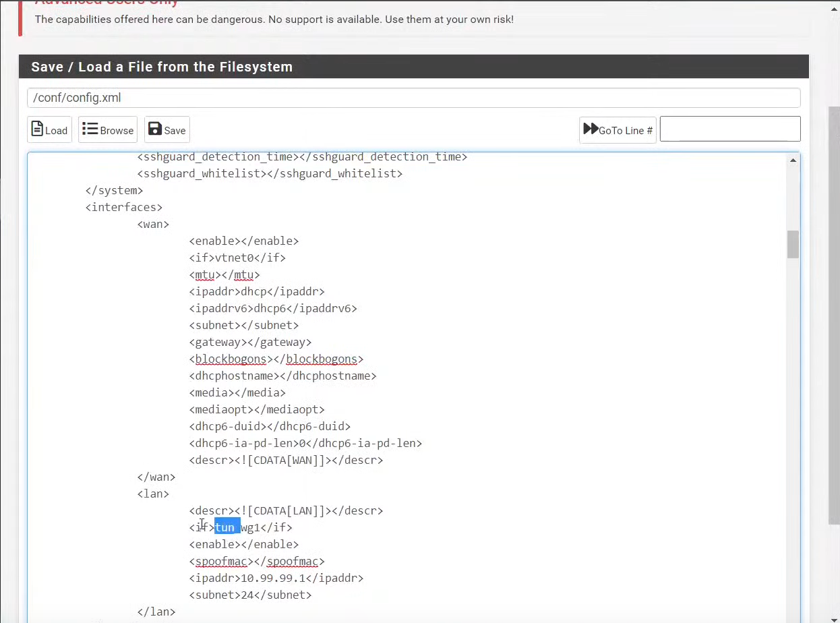The width and height of the screenshot is (840, 623).
Task: Click the vtnet0 interface value line
Action: 237,258
